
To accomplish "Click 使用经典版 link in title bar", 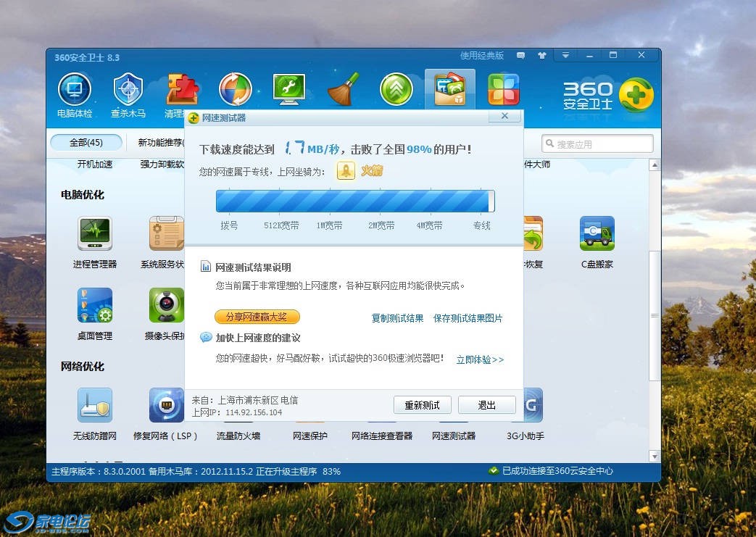I will pyautogui.click(x=482, y=55).
